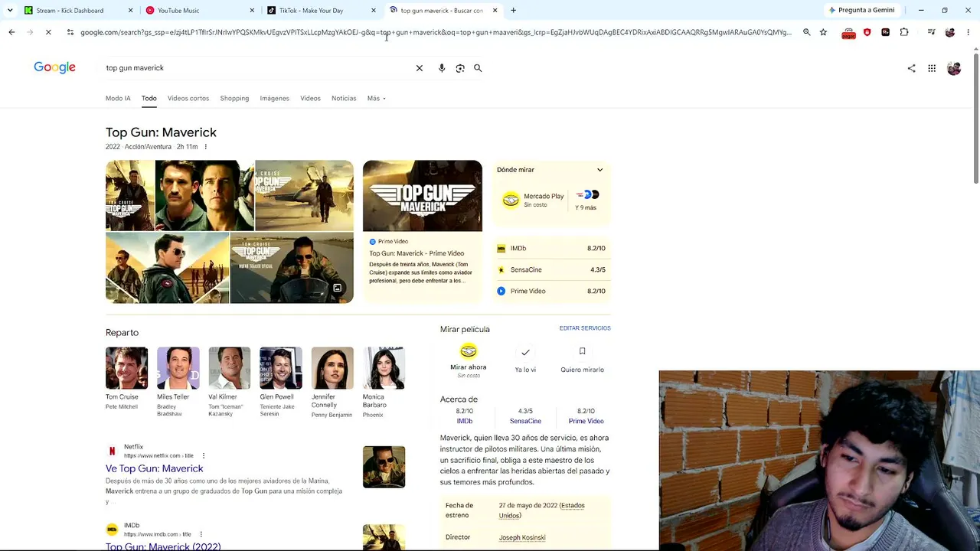The width and height of the screenshot is (980, 551).
Task: Search by image with Google Lens
Action: (x=460, y=68)
